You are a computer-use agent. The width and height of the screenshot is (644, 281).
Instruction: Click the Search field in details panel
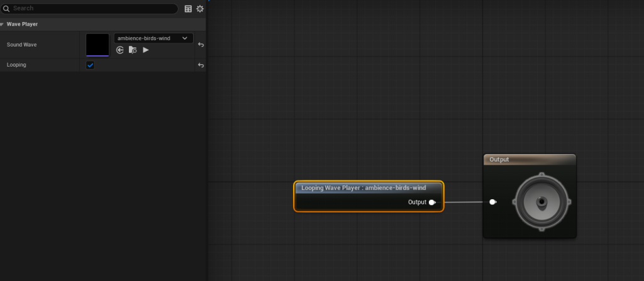[x=94, y=9]
